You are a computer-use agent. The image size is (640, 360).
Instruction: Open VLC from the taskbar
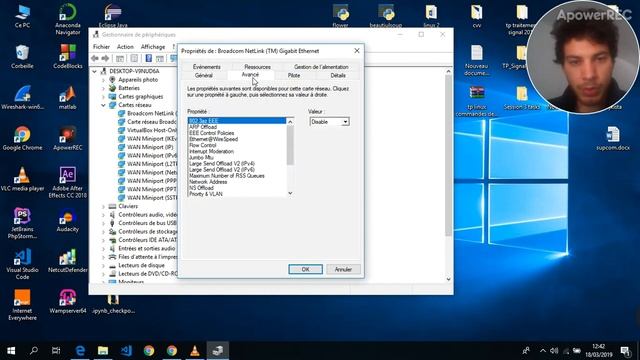click(x=195, y=351)
